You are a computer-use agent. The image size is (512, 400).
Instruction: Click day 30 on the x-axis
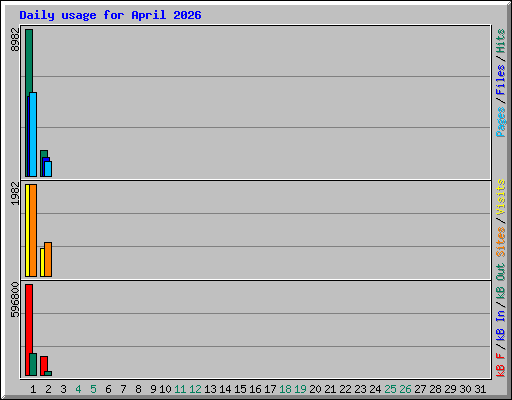tap(465, 389)
